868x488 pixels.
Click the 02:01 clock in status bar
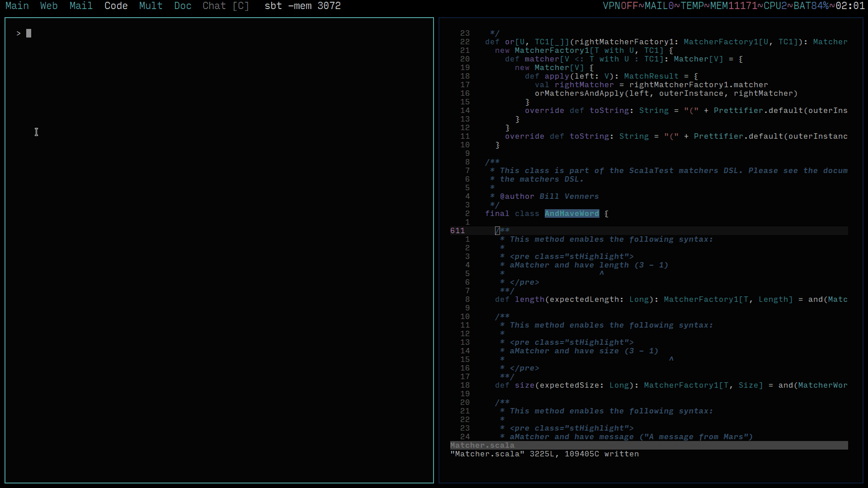point(850,6)
